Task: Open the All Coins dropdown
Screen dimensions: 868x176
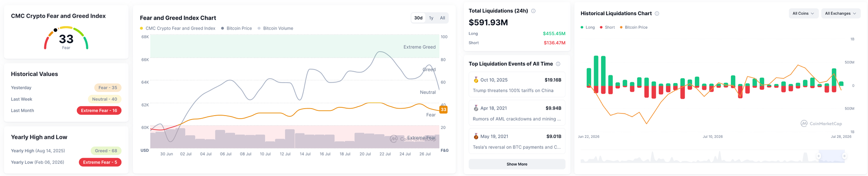Action: tap(803, 13)
